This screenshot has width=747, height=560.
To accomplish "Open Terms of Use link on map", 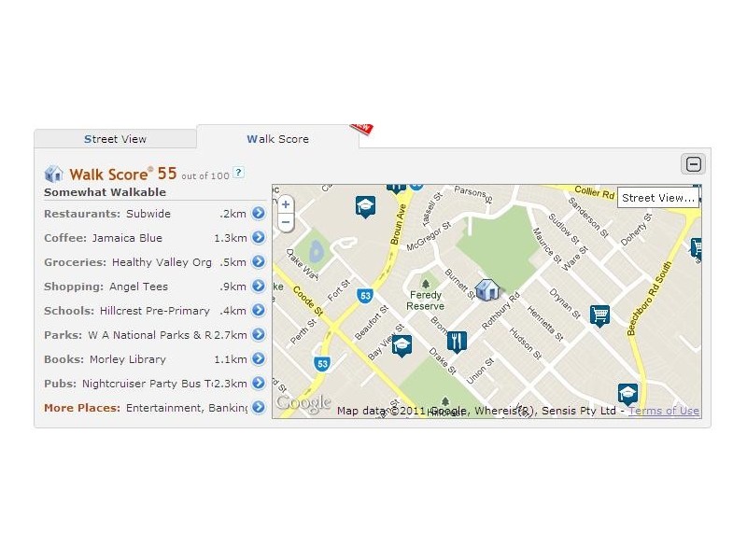I will [663, 411].
